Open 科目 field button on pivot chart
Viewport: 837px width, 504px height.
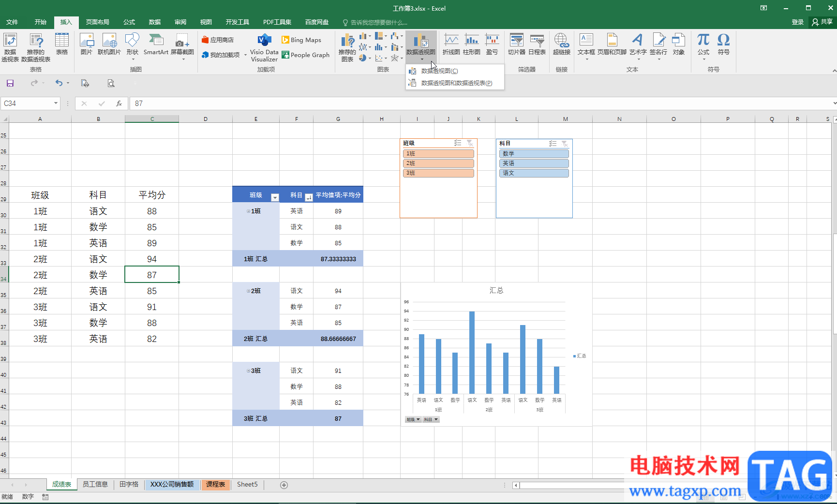point(431,420)
